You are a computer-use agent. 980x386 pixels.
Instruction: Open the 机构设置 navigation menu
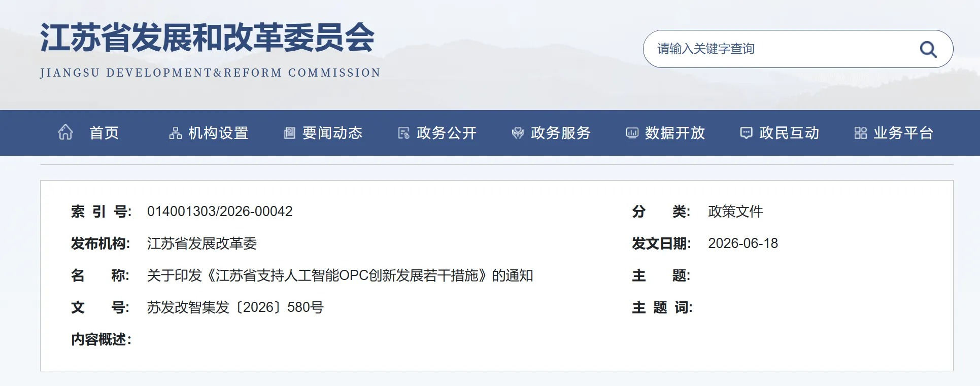[218, 133]
